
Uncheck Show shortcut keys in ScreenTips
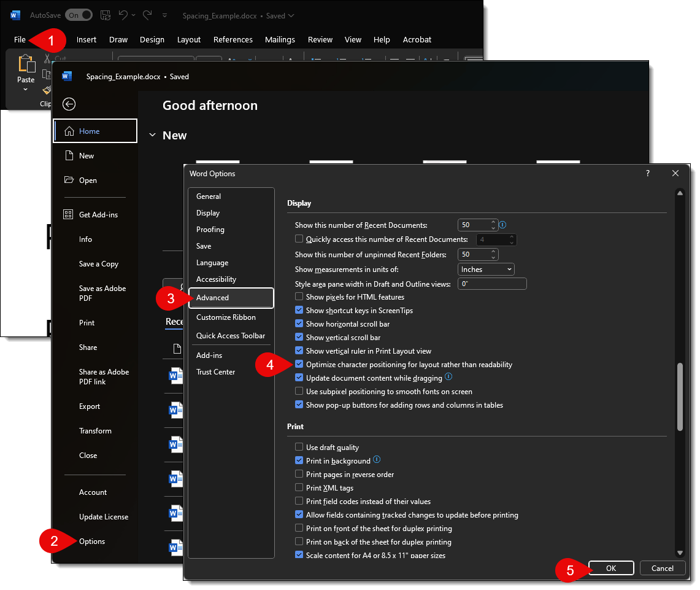pyautogui.click(x=299, y=310)
